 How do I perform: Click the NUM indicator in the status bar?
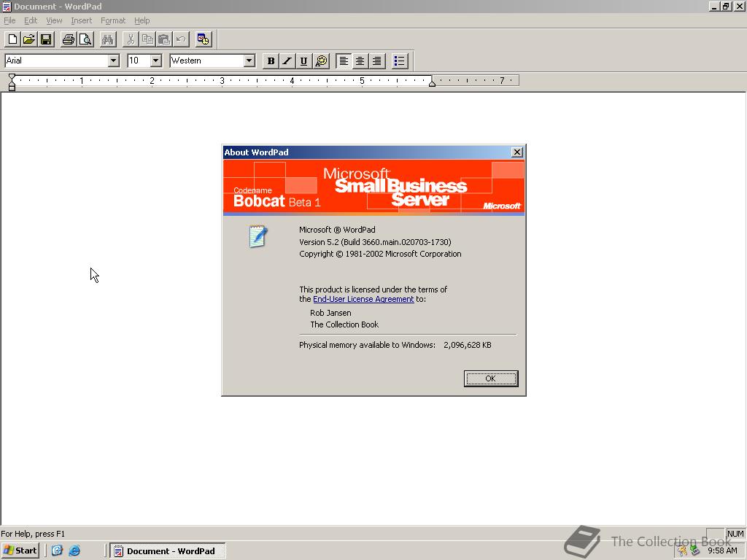pyautogui.click(x=735, y=534)
